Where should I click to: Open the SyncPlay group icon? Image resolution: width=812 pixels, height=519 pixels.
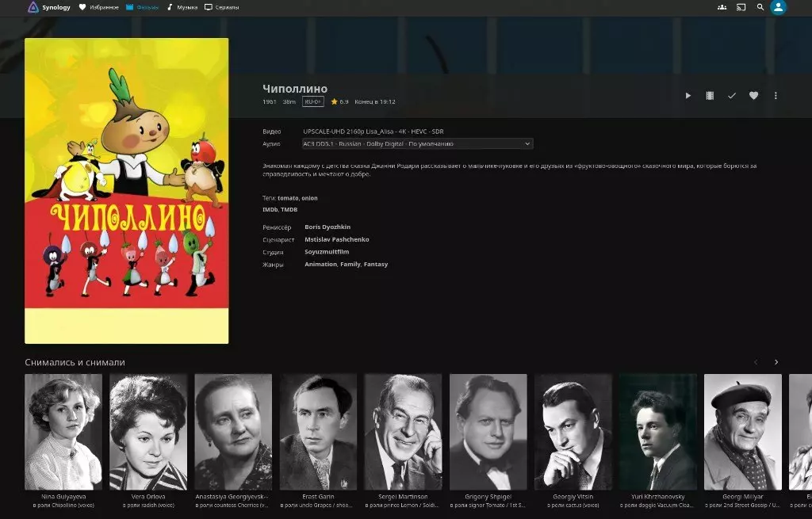(x=722, y=7)
